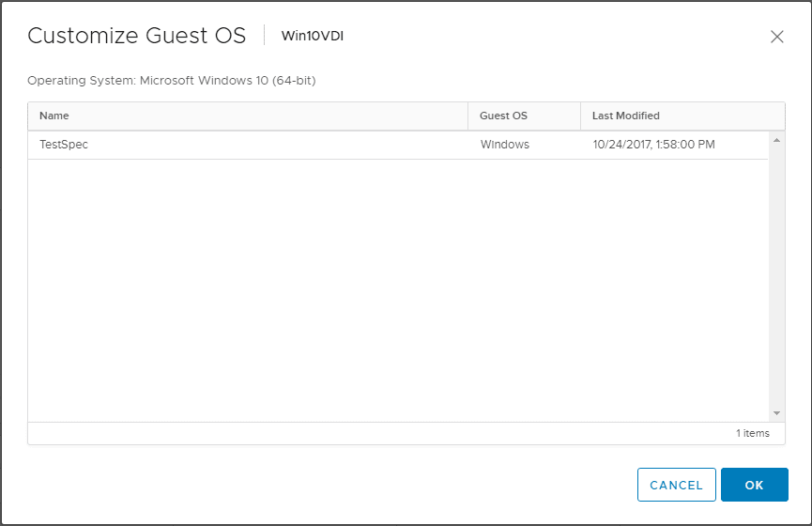The width and height of the screenshot is (812, 526).
Task: Click divider between Name and Guest OS columns
Action: coord(467,116)
